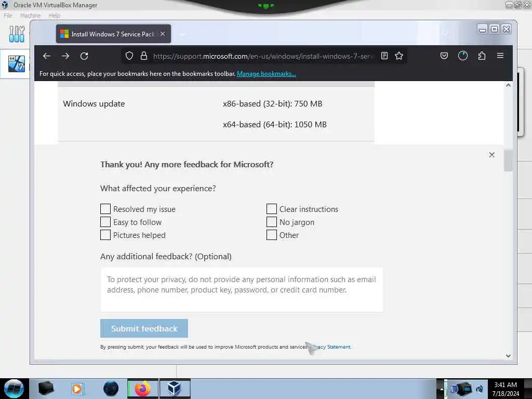Open the Firefox account circle icon
This screenshot has width=532, height=399.
463,56
